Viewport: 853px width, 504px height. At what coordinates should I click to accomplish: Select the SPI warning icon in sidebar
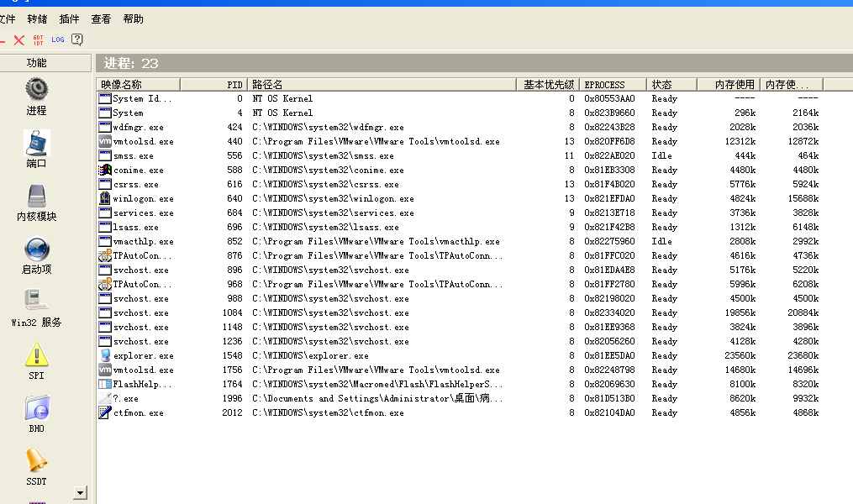pos(36,355)
